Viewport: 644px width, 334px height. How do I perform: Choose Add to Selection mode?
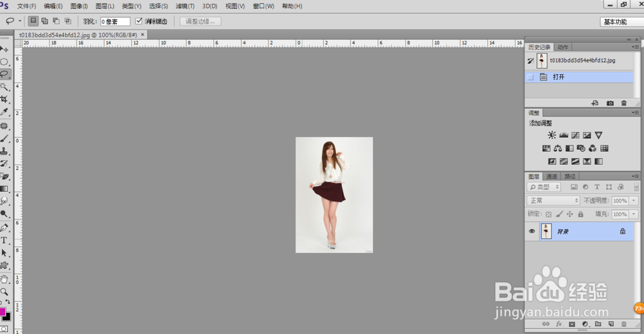(45, 21)
